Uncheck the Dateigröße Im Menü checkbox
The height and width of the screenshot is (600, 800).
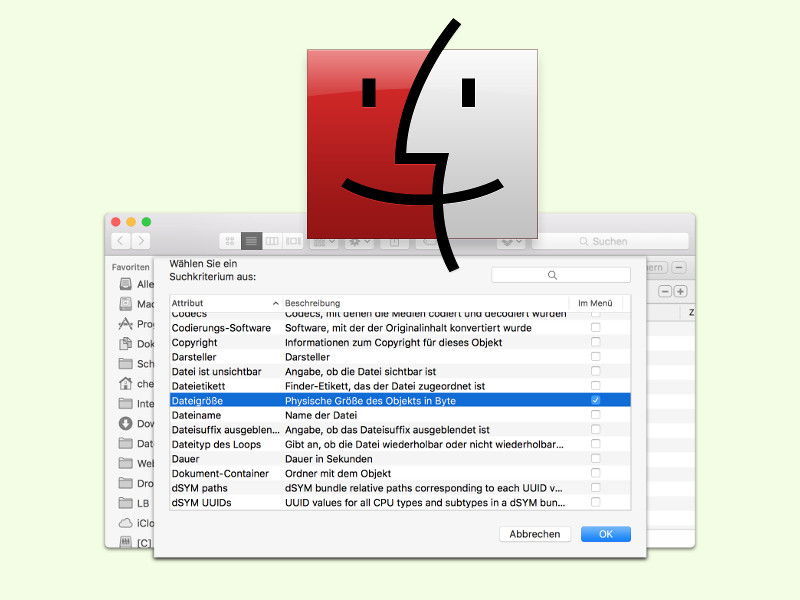point(595,400)
